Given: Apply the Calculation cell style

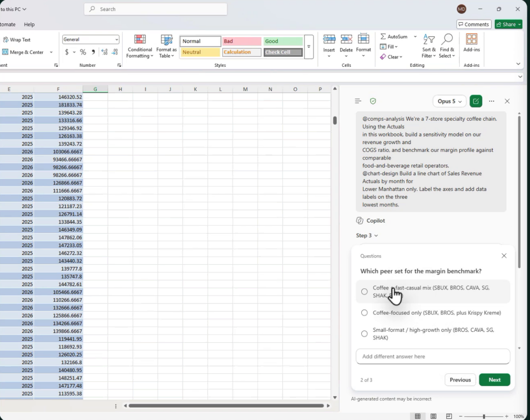Looking at the screenshot, I should 242,52.
